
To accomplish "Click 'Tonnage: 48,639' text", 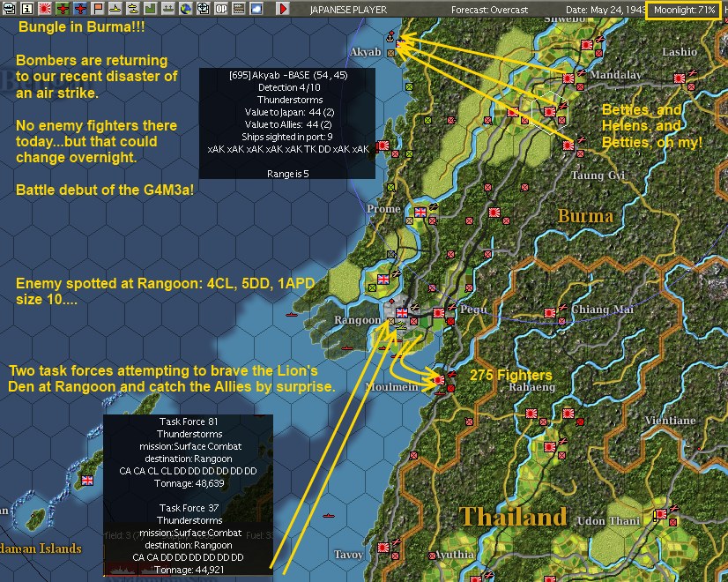I will coord(189,483).
